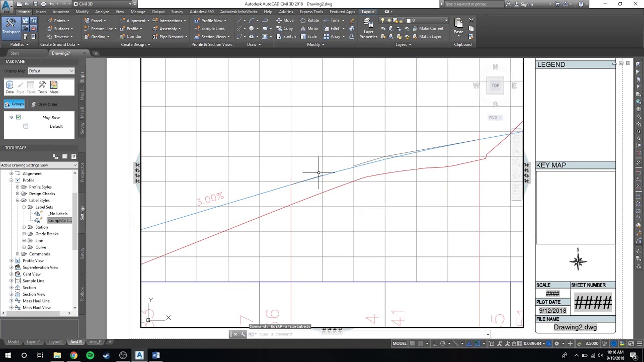Toggle MODEL space button in status bar
Image resolution: width=644 pixels, height=362 pixels.
399,343
